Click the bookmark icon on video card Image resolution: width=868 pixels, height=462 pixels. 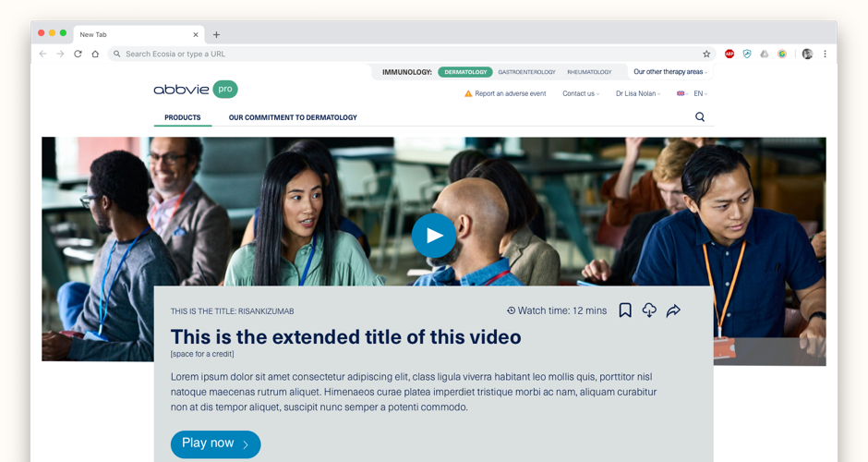tap(625, 310)
